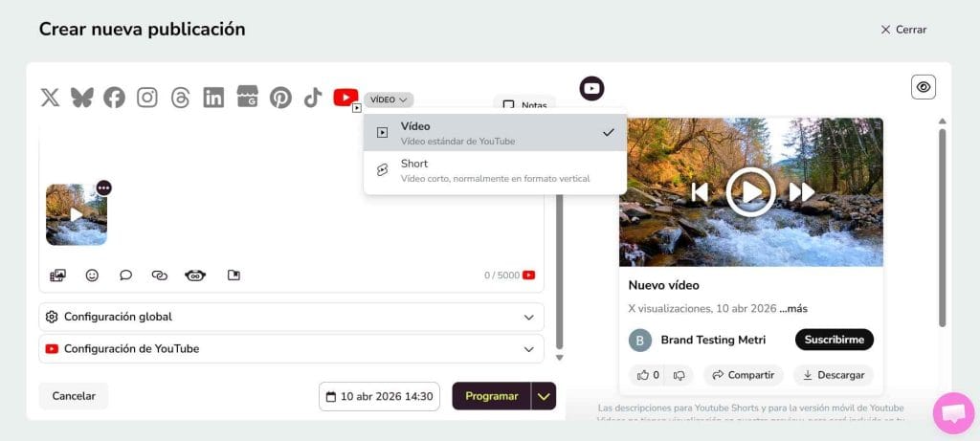This screenshot has width=980, height=441.
Task: Play the preview video
Action: [x=750, y=192]
